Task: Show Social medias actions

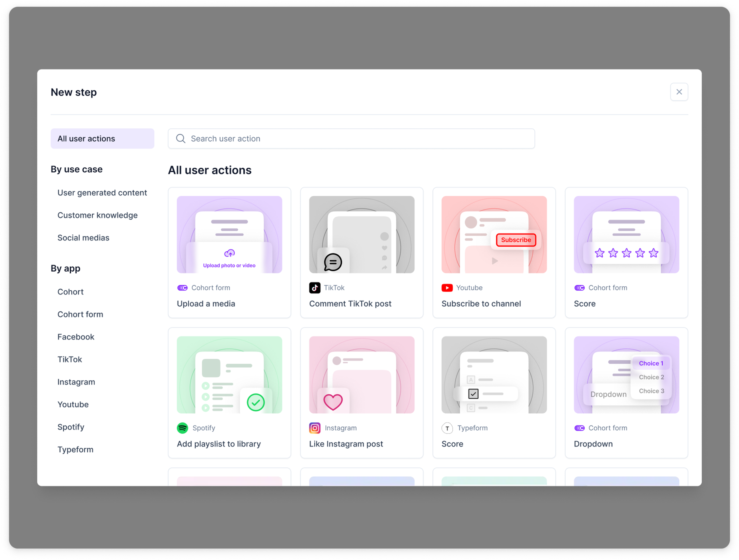Action: tap(83, 238)
